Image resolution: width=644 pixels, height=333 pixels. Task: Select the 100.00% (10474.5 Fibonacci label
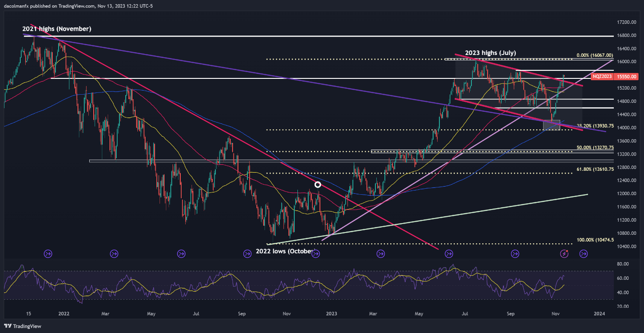pos(595,240)
